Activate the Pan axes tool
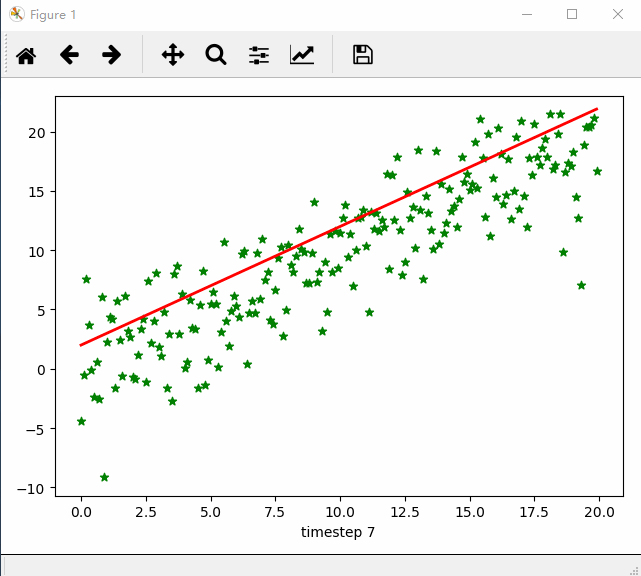This screenshot has width=641, height=576. (173, 55)
